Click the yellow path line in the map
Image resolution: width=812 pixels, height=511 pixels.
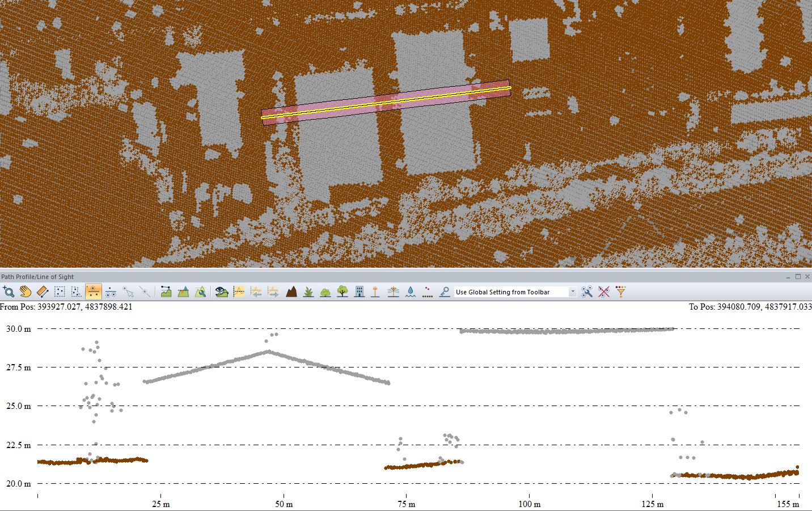tap(386, 103)
